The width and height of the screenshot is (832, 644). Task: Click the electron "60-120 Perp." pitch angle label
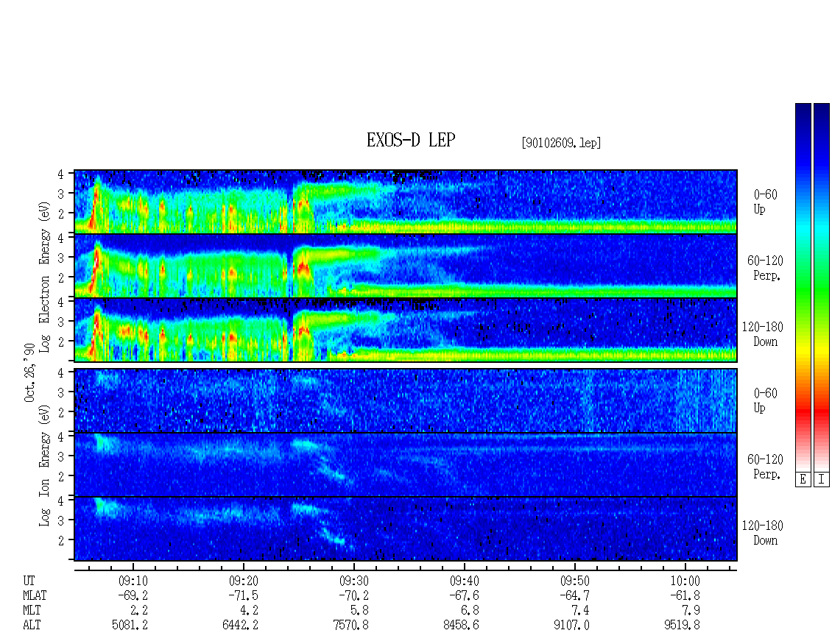click(x=765, y=268)
